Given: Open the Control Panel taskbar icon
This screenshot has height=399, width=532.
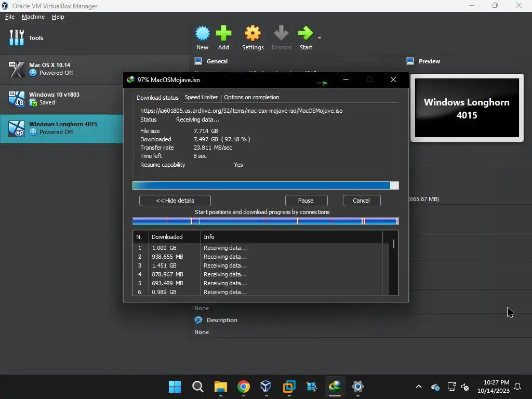Looking at the screenshot, I should tap(312, 387).
